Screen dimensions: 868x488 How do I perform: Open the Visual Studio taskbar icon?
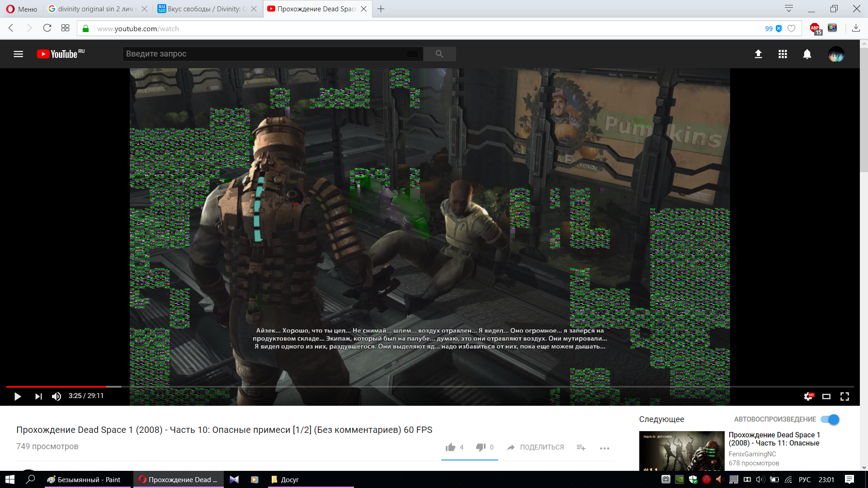coord(234,479)
